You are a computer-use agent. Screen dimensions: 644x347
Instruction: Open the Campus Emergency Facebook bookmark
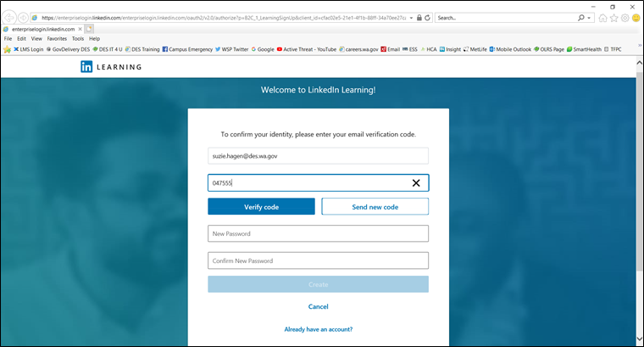pyautogui.click(x=187, y=49)
